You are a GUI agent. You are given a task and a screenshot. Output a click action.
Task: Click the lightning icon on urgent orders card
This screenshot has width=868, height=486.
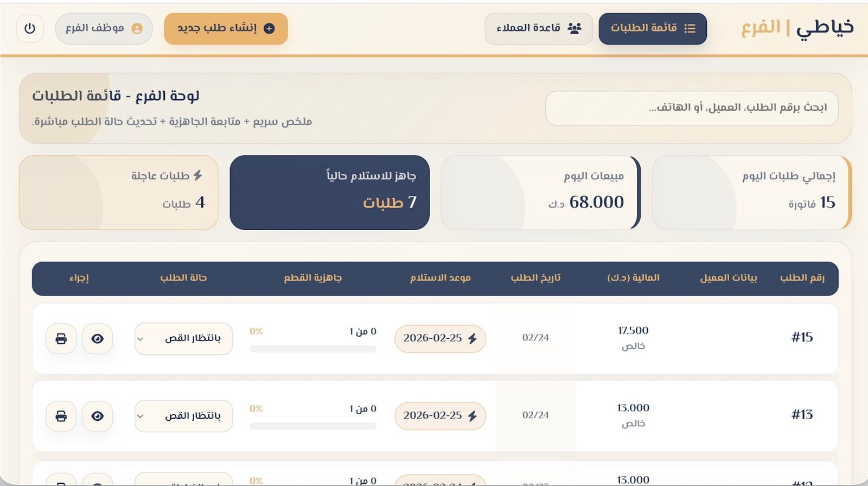[x=198, y=175]
